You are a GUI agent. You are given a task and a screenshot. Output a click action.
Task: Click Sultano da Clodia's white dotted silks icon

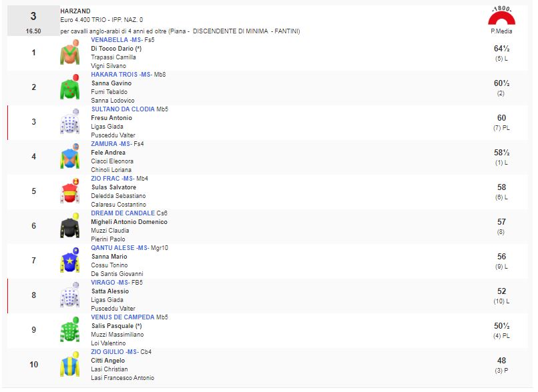pos(69,122)
